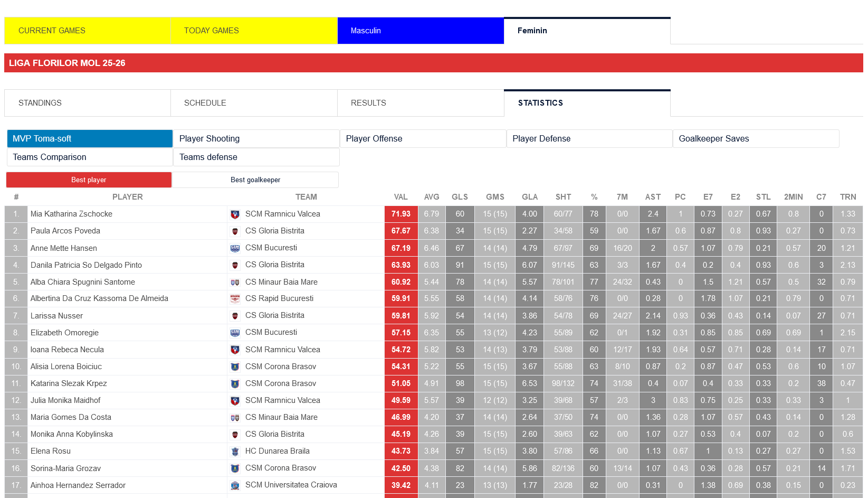Click SCM Ramnicu Valcea logo beside Mia Zschocke
This screenshot has width=868, height=498.
(235, 214)
